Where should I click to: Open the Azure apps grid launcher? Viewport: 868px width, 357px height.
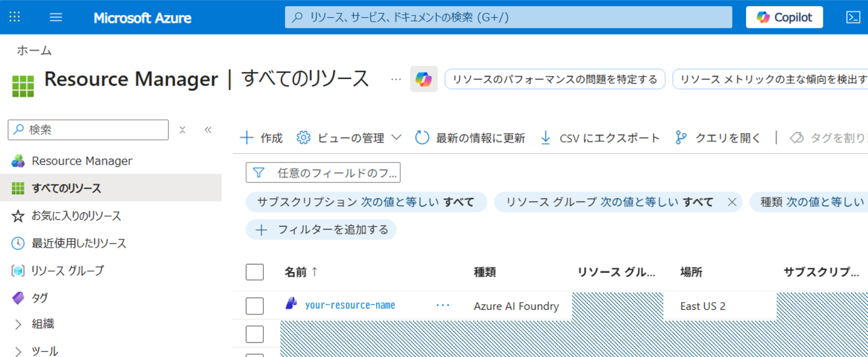click(14, 17)
